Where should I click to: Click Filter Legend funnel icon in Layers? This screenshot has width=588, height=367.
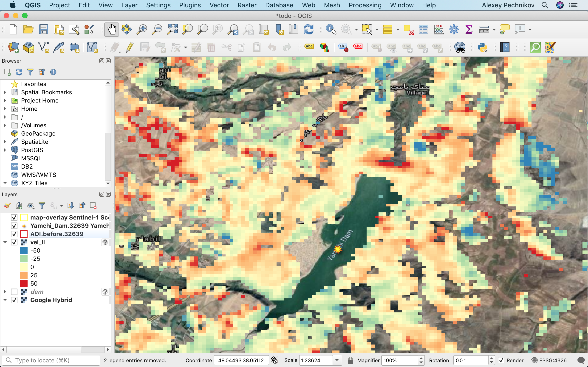point(42,206)
